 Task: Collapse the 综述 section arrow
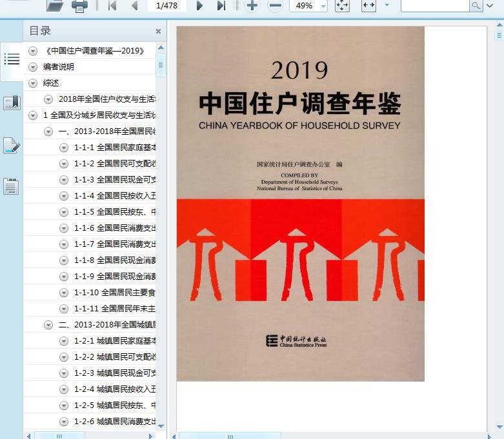point(33,83)
